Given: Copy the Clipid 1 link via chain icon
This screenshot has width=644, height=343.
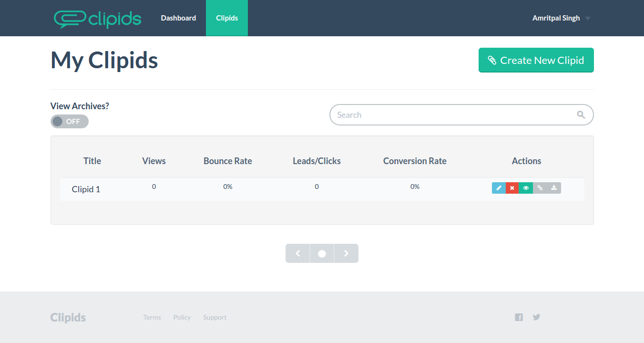Looking at the screenshot, I should coord(540,188).
